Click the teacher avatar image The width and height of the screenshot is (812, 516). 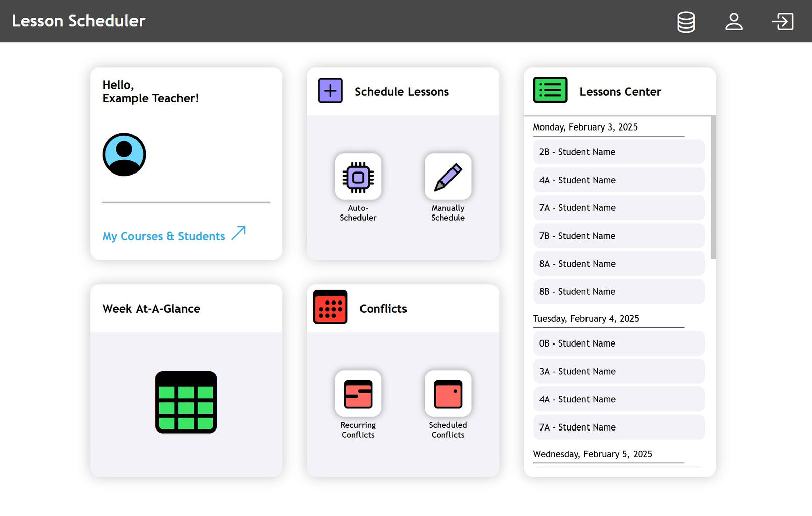tap(124, 154)
